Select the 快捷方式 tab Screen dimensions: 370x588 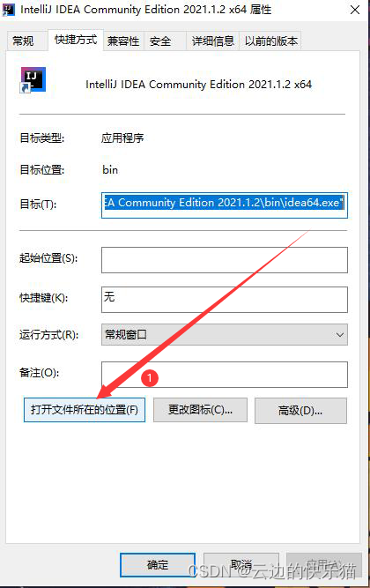[x=76, y=40]
